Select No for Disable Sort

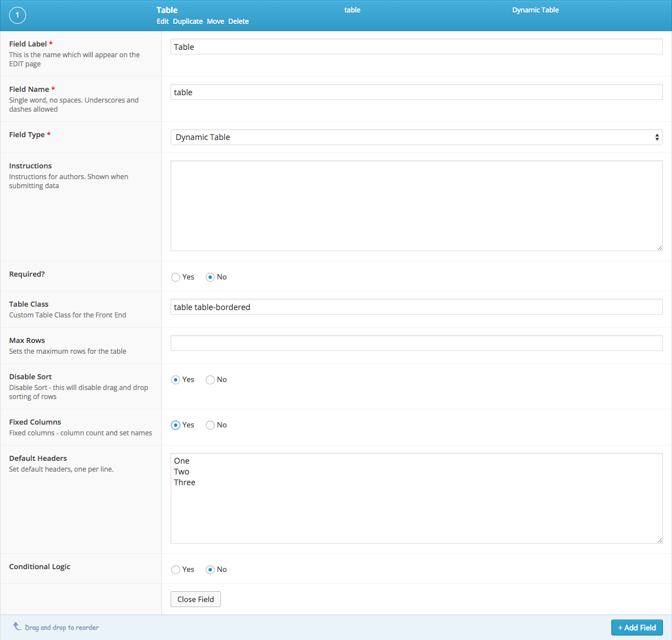(210, 380)
